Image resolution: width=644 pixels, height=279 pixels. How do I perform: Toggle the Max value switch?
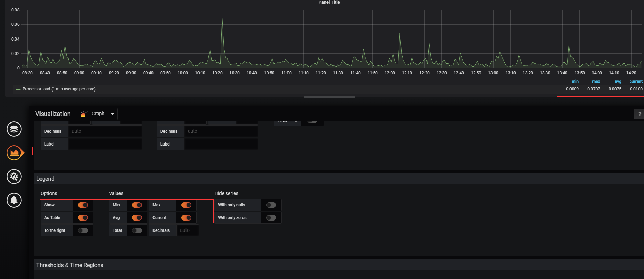click(186, 205)
